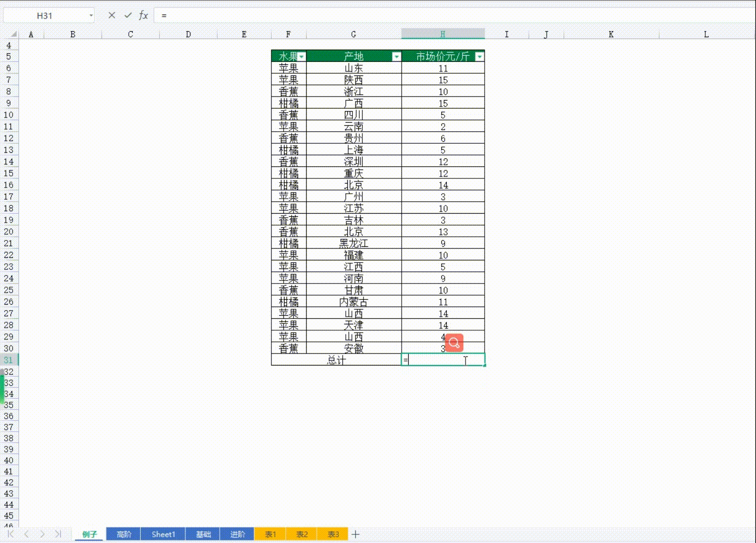Jump to the first sheet with the navigation arrow
The width and height of the screenshot is (756, 543).
pyautogui.click(x=11, y=534)
